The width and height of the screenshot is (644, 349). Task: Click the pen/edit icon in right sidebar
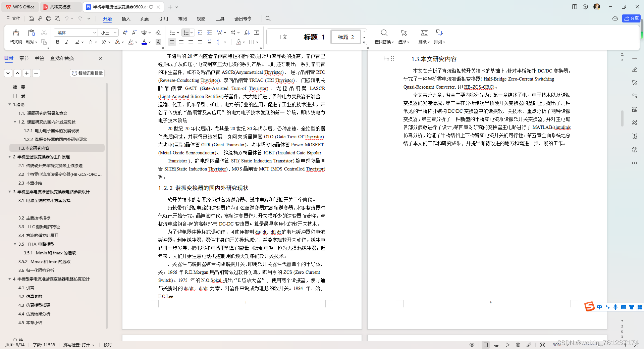point(635,69)
